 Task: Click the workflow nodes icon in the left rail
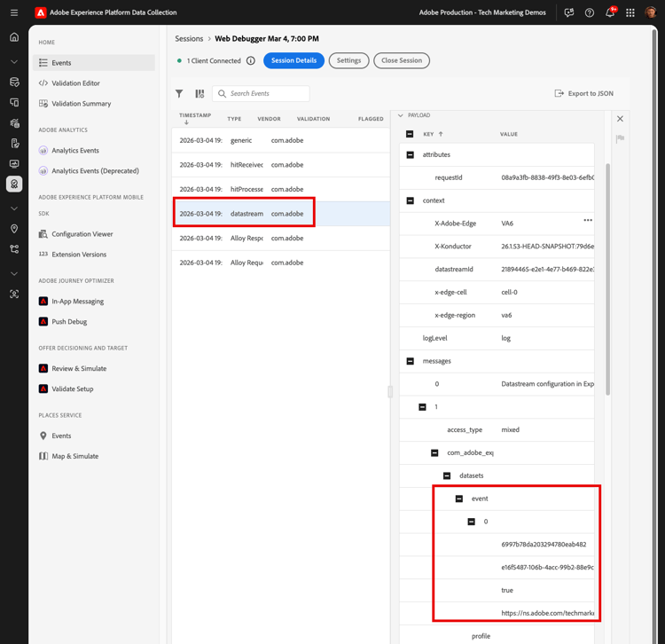pyautogui.click(x=14, y=249)
